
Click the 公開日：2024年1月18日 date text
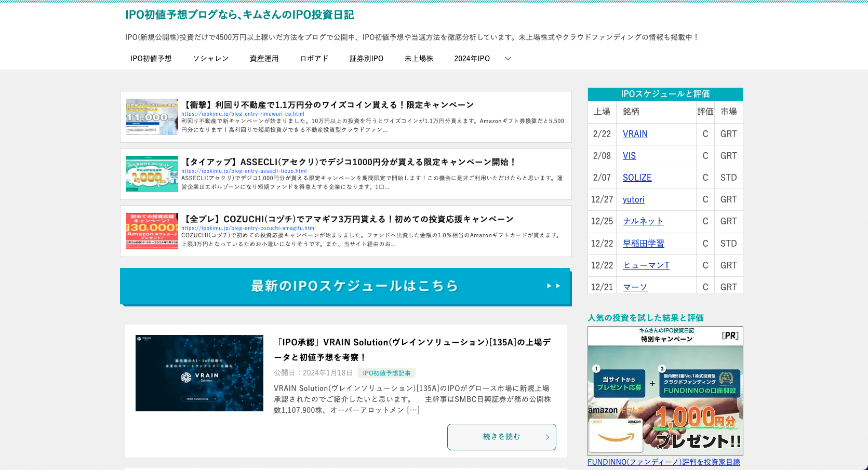(313, 373)
